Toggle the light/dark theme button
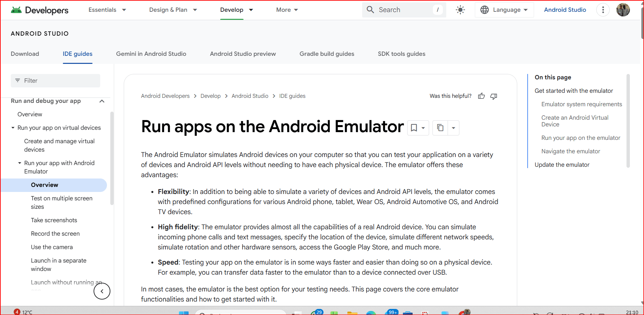Screen dimensions: 644x315 (x=460, y=10)
